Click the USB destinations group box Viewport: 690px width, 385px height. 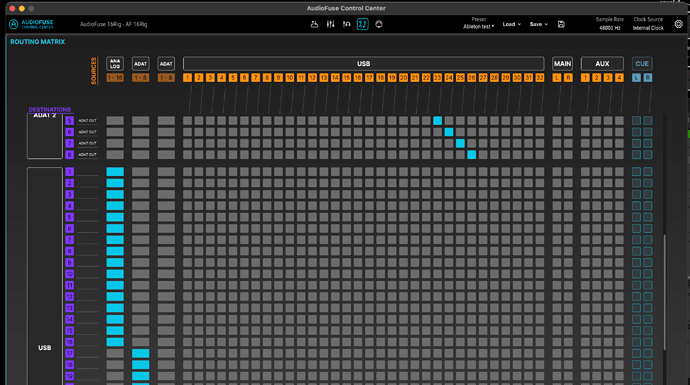click(44, 276)
